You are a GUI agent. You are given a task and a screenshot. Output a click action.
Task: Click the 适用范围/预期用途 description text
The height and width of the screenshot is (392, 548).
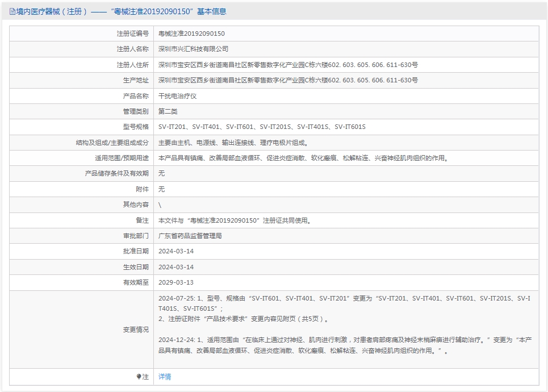304,158
